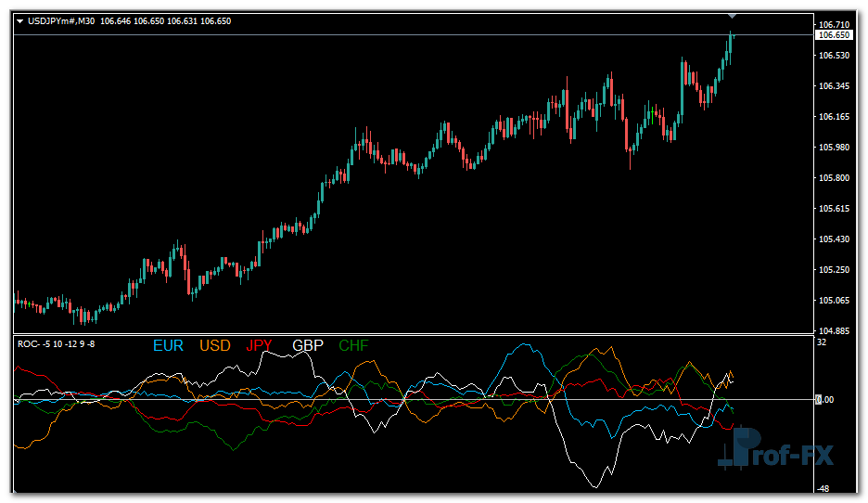The image size is (868, 503).
Task: Click the 0.00 indicator zero level label
Action: click(824, 400)
